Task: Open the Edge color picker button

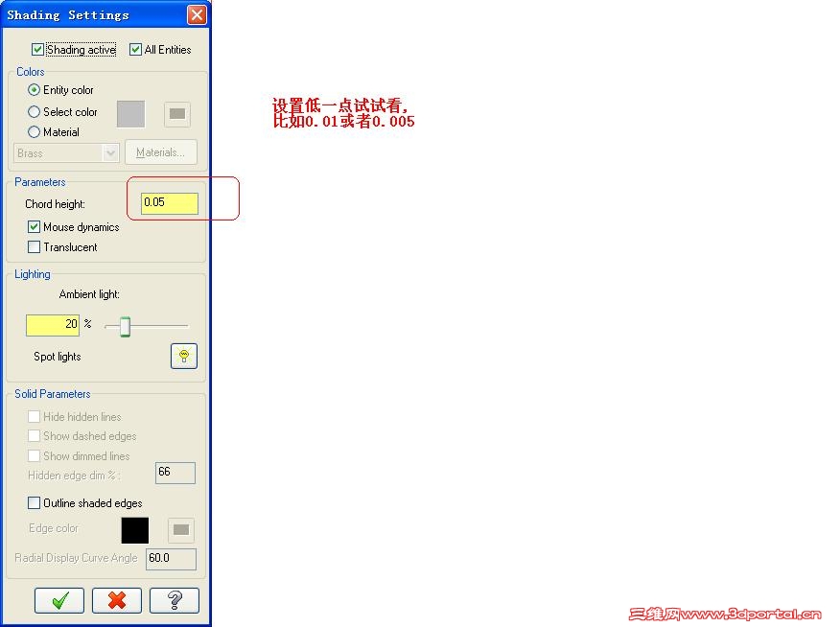Action: (181, 529)
